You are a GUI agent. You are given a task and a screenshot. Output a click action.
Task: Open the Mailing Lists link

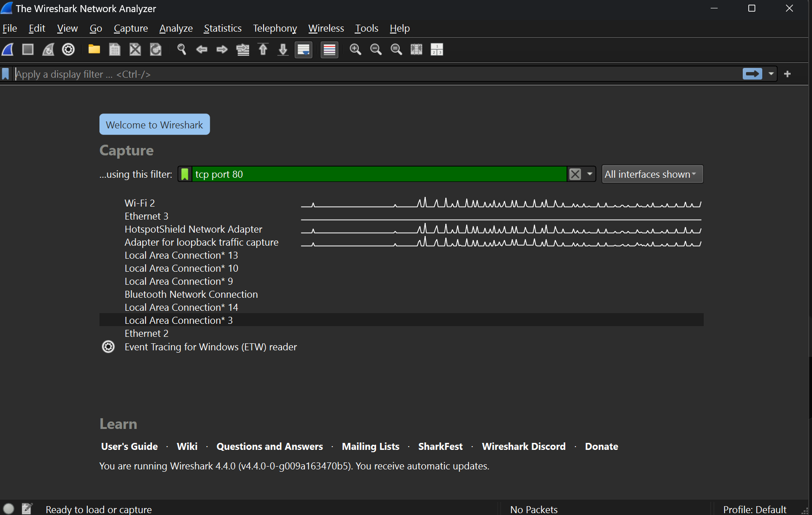point(371,447)
